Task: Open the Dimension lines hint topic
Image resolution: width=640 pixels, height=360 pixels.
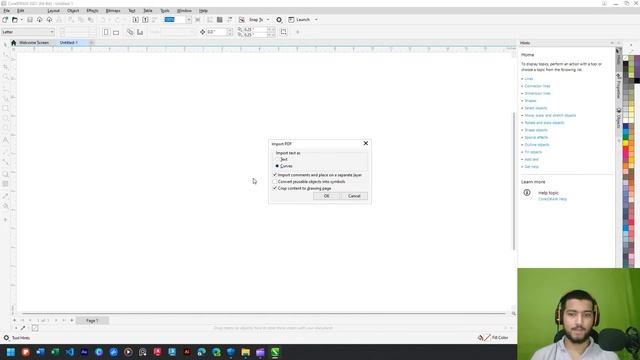Action: click(538, 93)
